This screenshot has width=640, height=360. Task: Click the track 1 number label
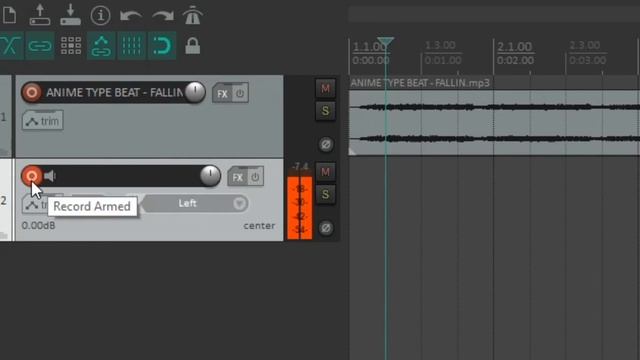point(3,118)
